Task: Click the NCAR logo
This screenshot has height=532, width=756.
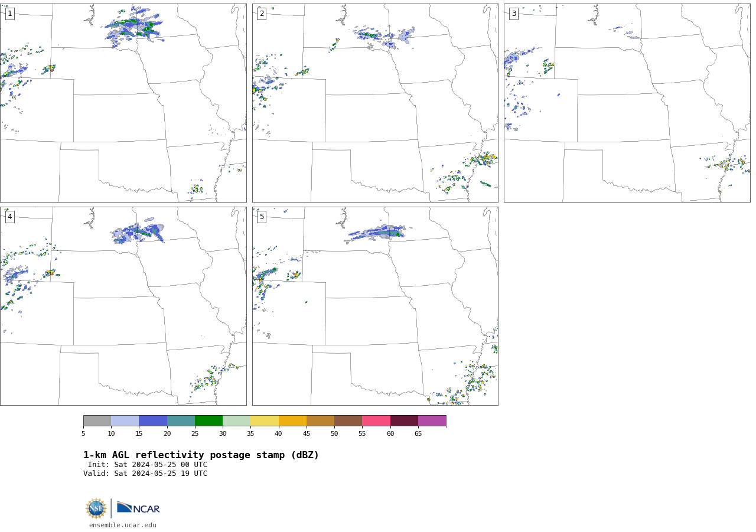Action: tap(138, 508)
